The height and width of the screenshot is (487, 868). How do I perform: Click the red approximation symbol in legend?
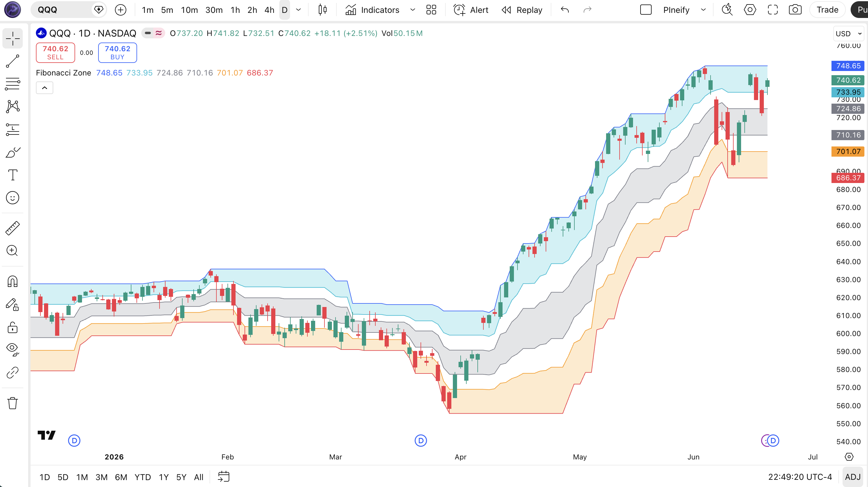click(x=158, y=33)
